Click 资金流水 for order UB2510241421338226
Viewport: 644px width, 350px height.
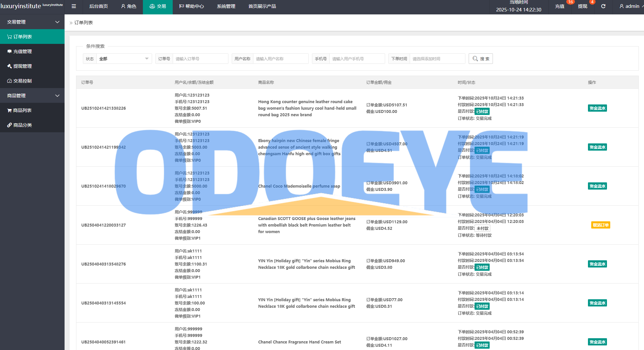coord(597,108)
